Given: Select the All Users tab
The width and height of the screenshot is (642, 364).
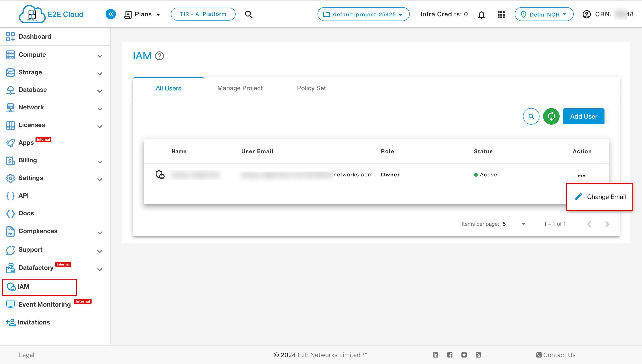Looking at the screenshot, I should tap(169, 88).
